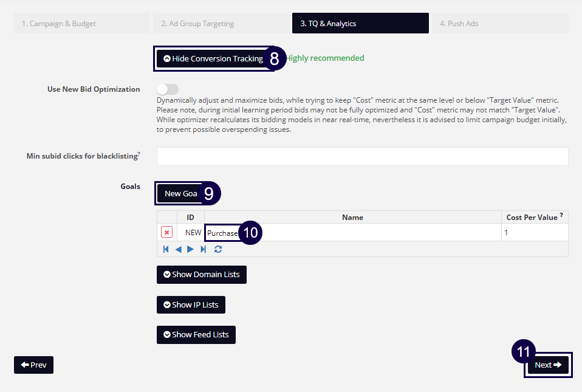Jump to first page of goals list
This screenshot has height=392, width=582.
pyautogui.click(x=165, y=249)
